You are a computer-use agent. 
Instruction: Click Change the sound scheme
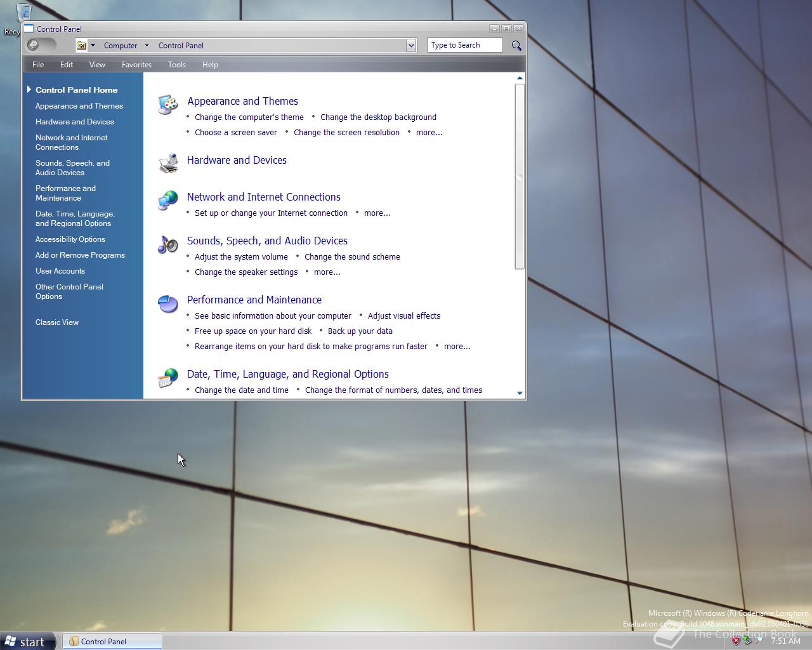352,257
